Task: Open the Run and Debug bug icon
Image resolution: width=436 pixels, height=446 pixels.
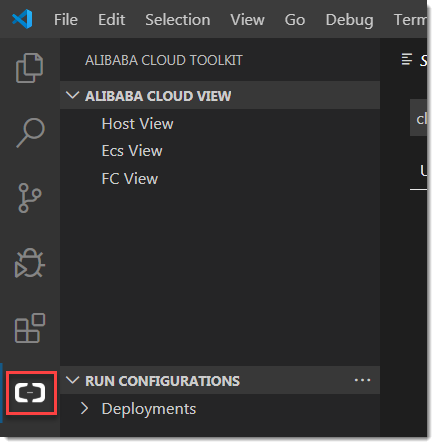Action: 30,263
